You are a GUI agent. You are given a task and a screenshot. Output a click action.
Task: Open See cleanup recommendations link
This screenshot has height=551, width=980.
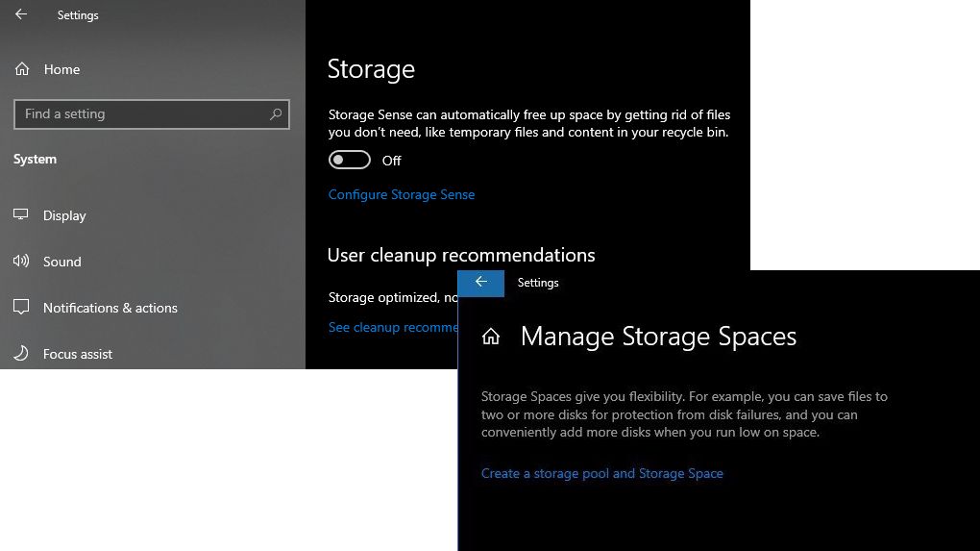click(393, 327)
